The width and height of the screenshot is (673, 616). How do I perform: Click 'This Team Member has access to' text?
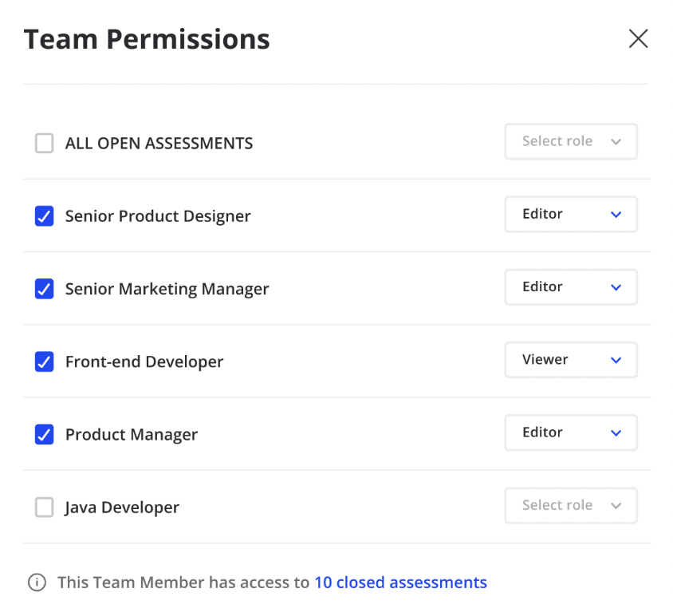pos(183,582)
